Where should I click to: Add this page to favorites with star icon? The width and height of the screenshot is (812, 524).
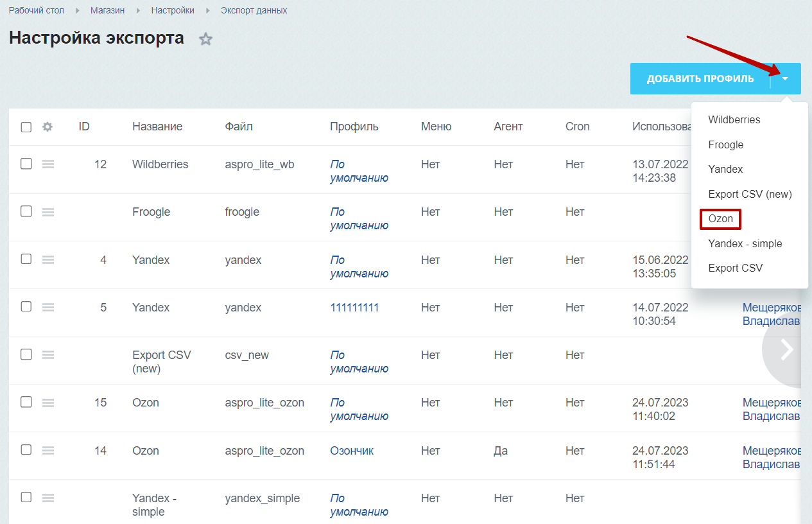(x=205, y=39)
